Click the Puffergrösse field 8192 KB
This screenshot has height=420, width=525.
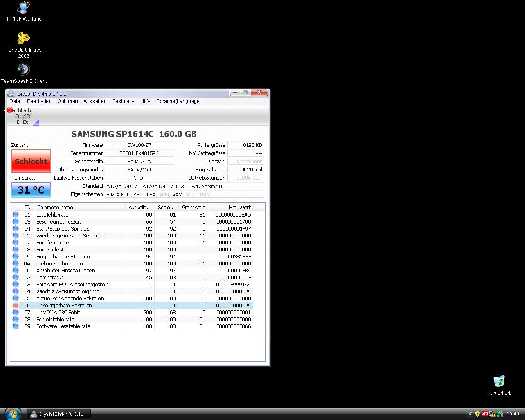tap(246, 145)
